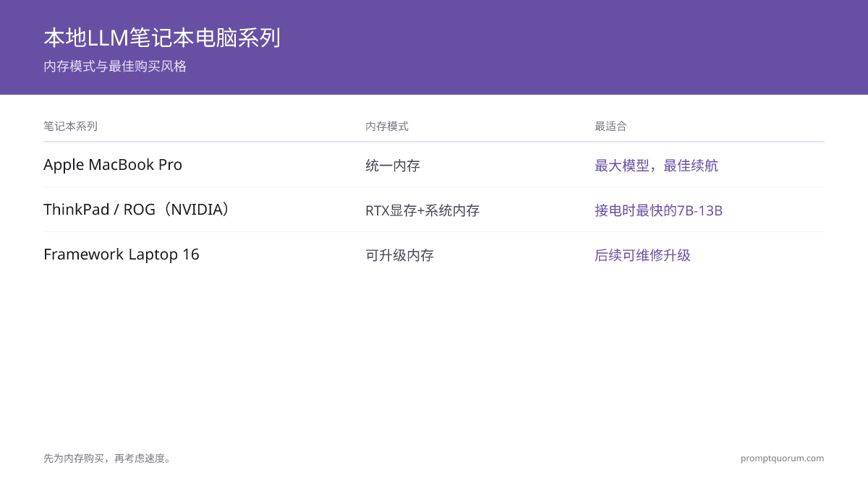Select the RTX显存+系统内存 cell
The height and width of the screenshot is (488, 868).
[x=422, y=210]
